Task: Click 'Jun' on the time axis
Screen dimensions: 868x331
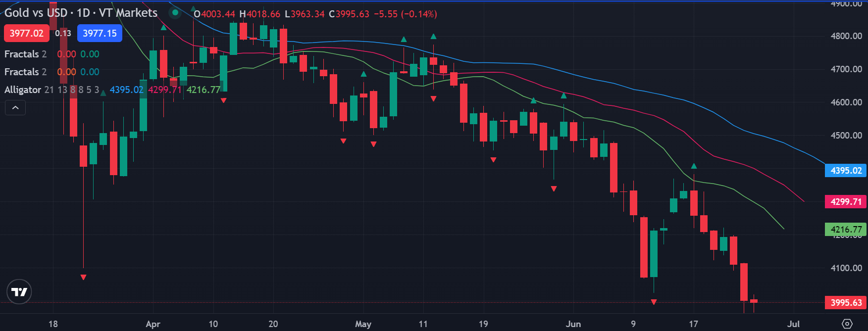Action: [x=573, y=324]
